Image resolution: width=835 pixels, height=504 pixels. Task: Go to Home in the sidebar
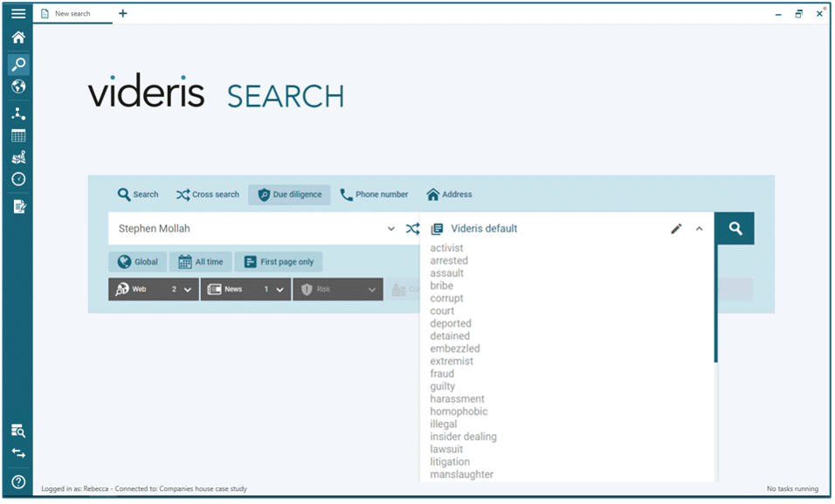pyautogui.click(x=18, y=38)
